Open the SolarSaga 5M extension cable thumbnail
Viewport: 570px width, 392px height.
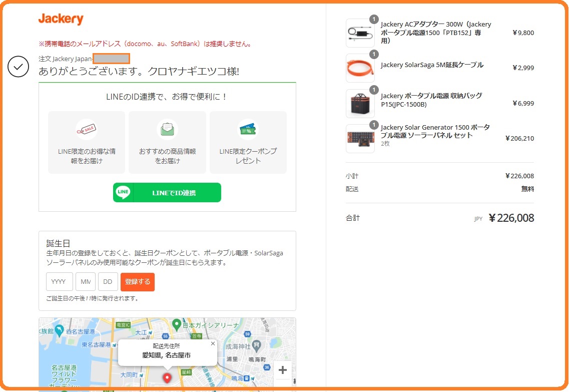360,69
